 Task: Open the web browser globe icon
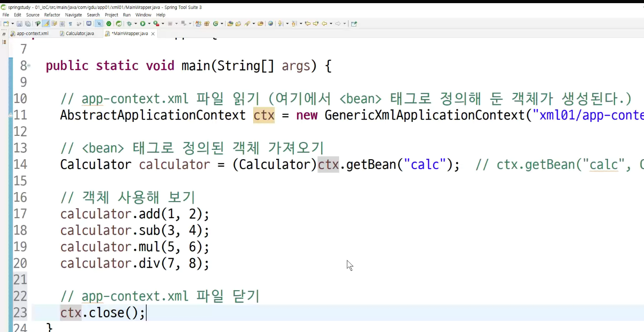[x=271, y=24]
